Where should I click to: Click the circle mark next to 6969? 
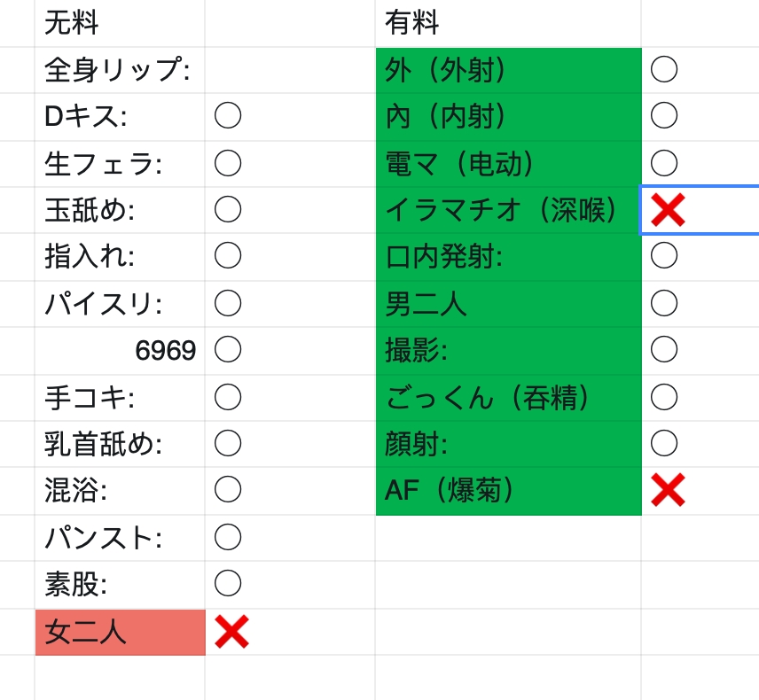[228, 349]
